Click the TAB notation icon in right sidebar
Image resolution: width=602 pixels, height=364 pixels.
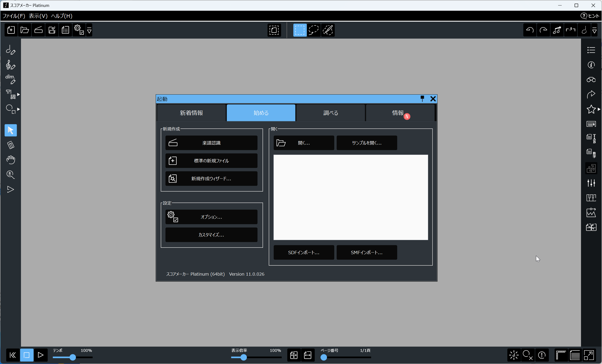tap(591, 139)
